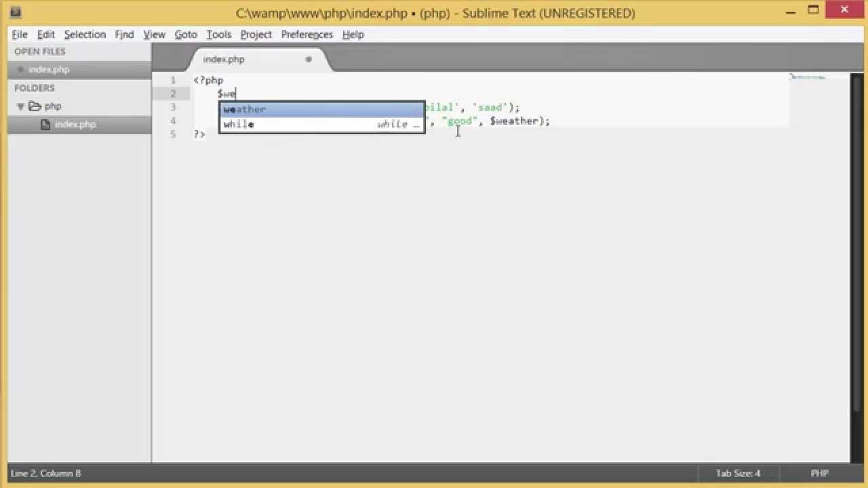The image size is (868, 488).
Task: Click line number 5 in gutter
Action: pos(173,134)
